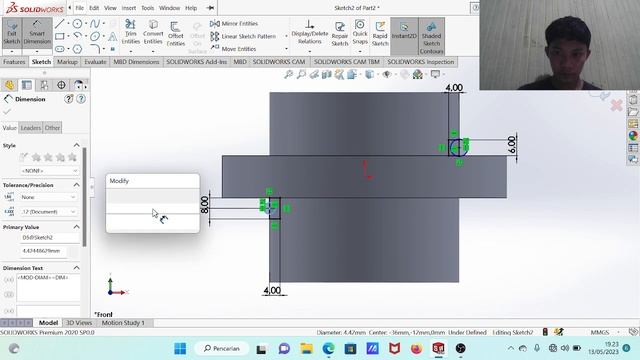Open Display/Delete Relations
The height and width of the screenshot is (360, 640).
[309, 33]
